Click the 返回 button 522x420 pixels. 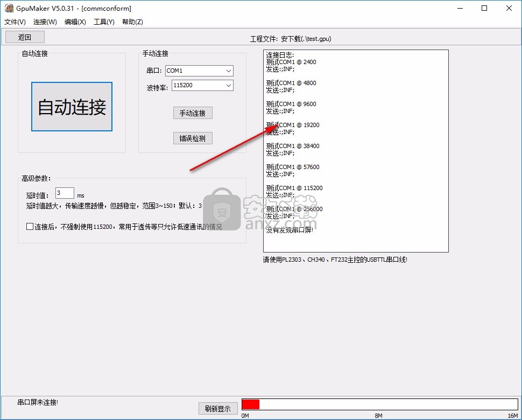pos(25,37)
